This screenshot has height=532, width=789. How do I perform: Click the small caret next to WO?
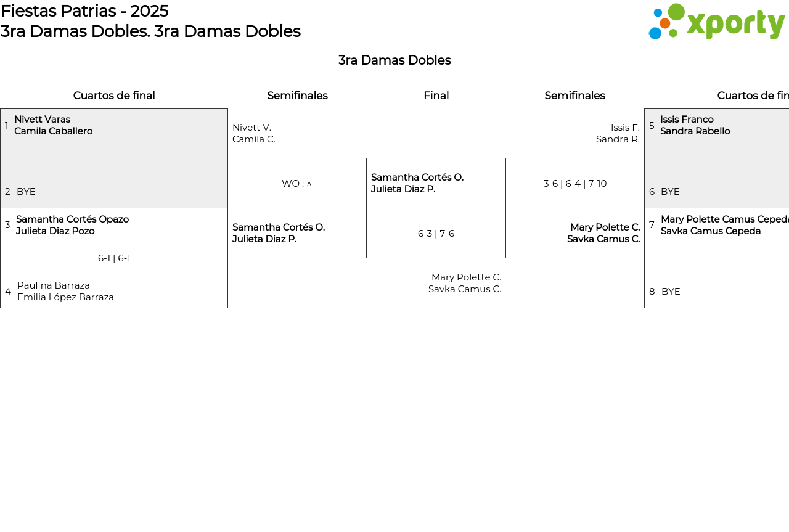309,184
